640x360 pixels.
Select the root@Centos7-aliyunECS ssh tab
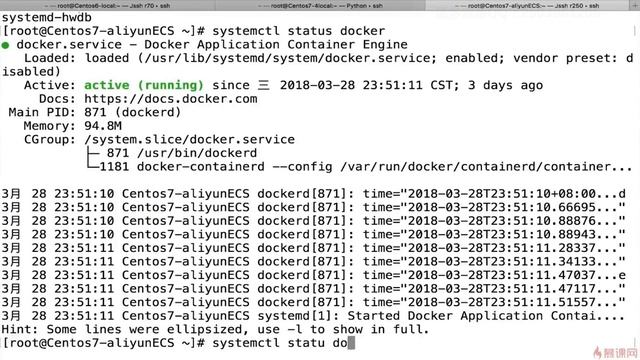pyautogui.click(x=527, y=5)
